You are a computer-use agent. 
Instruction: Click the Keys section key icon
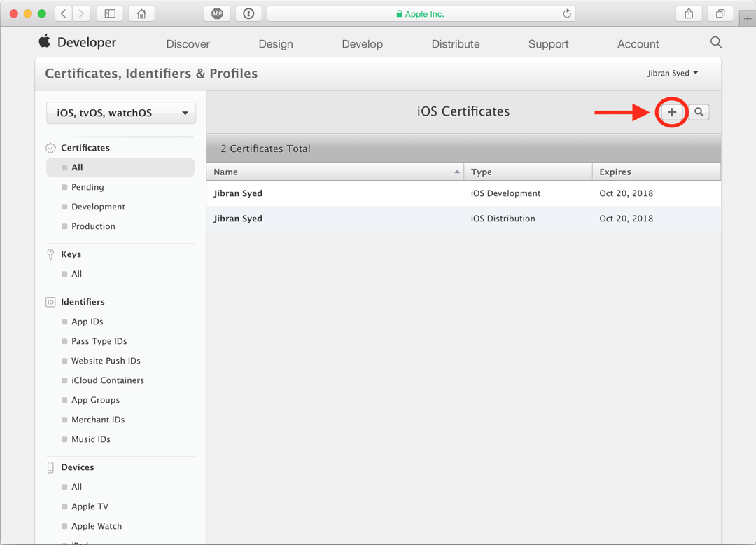[50, 254]
